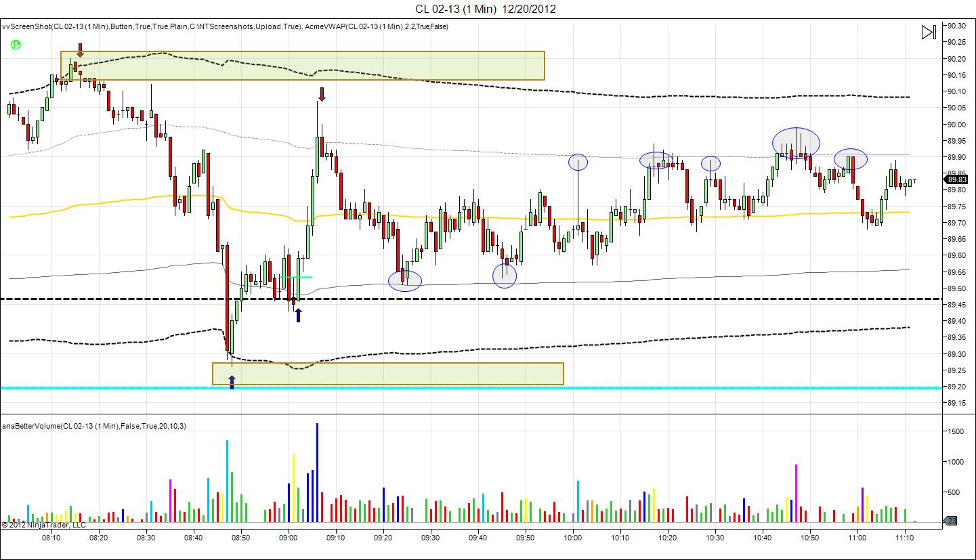Click the 10:40 time axis label
The image size is (976, 560).
(x=763, y=538)
